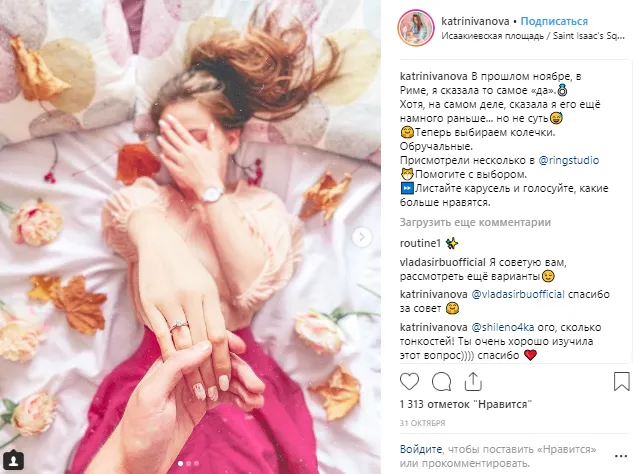Click the share upload arrow icon
The image size is (633, 474).
(473, 382)
